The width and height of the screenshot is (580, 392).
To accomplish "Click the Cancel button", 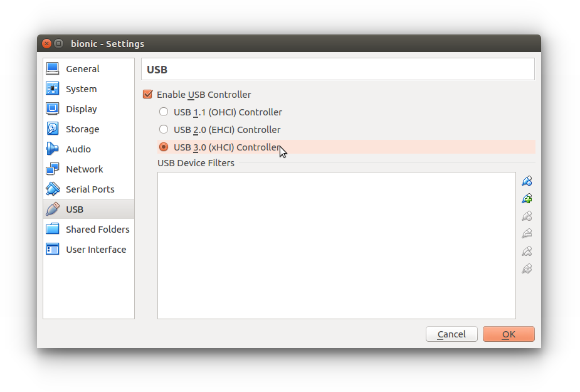I will (451, 334).
